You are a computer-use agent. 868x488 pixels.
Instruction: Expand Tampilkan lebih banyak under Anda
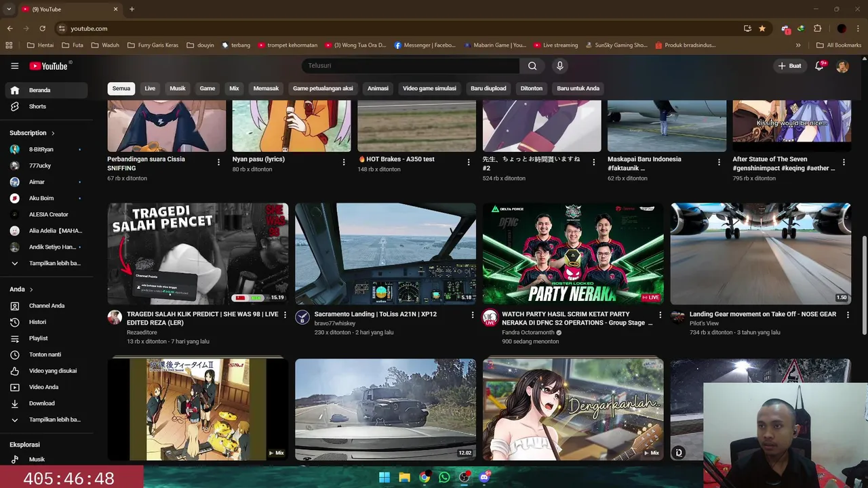click(46, 420)
